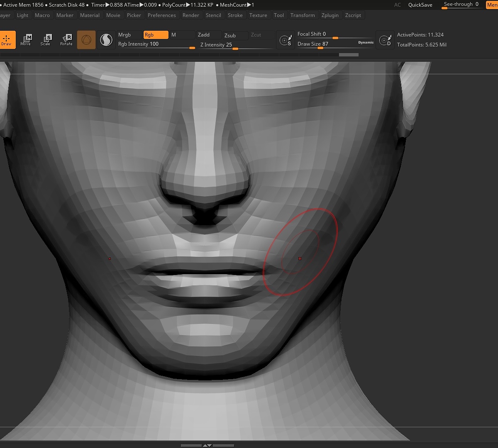Click the half-shaded sphere icon
The width and height of the screenshot is (498, 448).
tap(107, 40)
